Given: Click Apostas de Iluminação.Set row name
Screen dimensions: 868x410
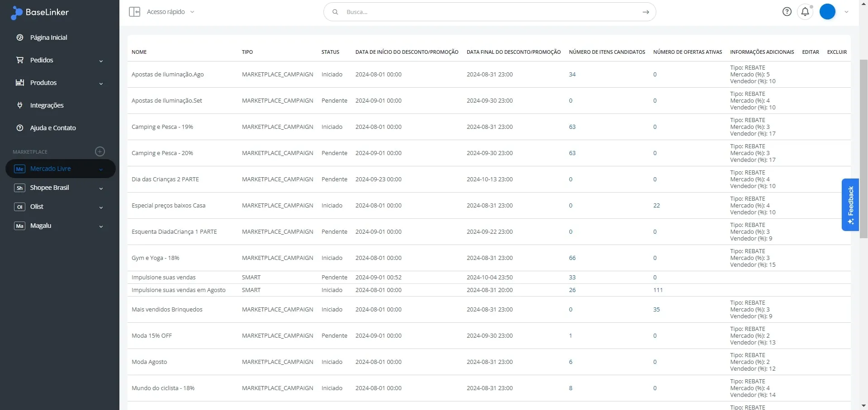Looking at the screenshot, I should click(166, 101).
